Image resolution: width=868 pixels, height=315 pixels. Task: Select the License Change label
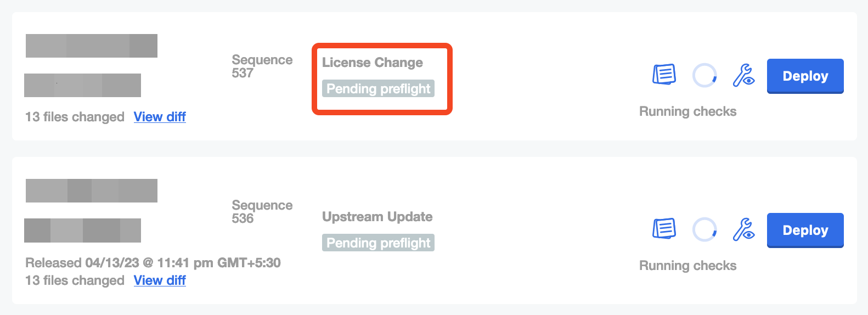pyautogui.click(x=372, y=63)
